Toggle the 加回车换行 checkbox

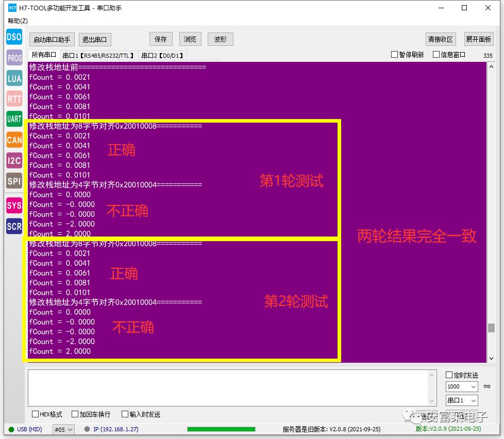pos(75,414)
